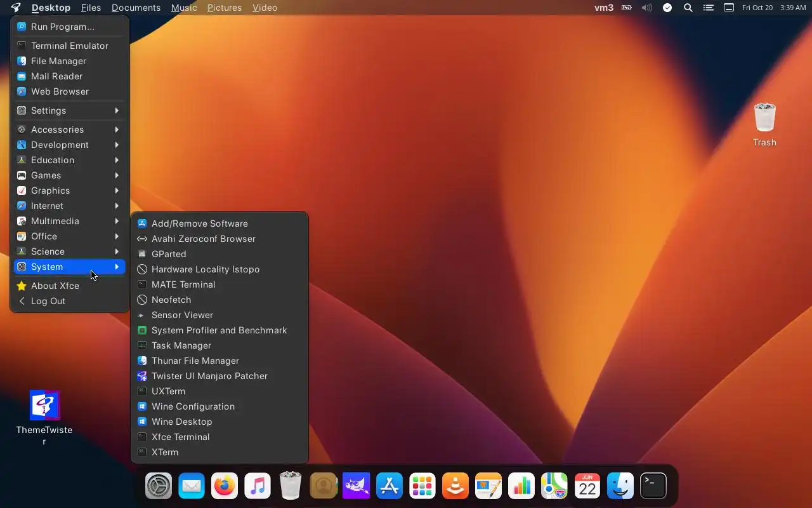Open the Video panel menu
This screenshot has height=508, width=812.
pyautogui.click(x=265, y=8)
